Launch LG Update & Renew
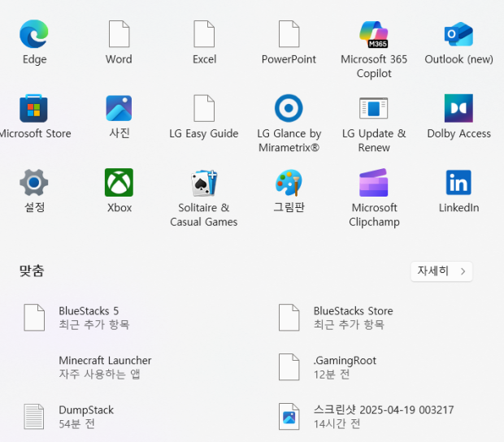 click(x=374, y=108)
